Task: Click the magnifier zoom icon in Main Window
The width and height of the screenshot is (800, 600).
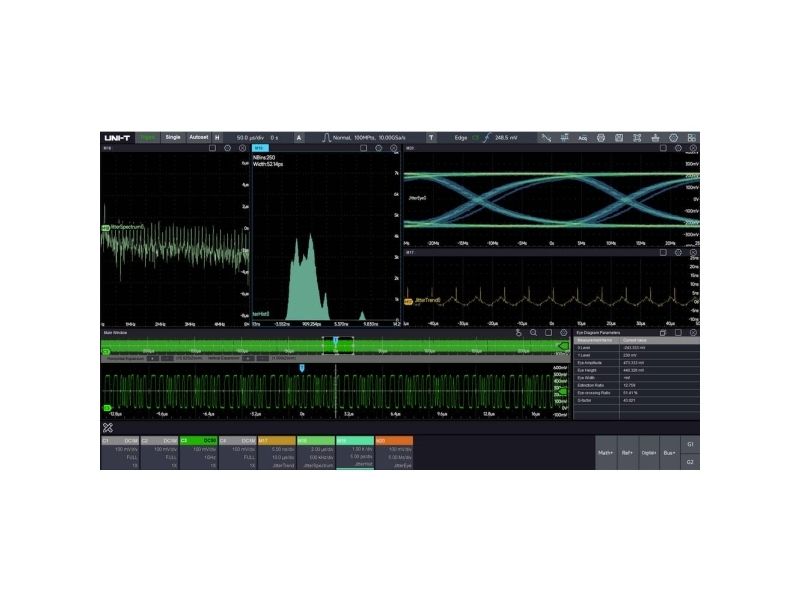Action: (x=533, y=333)
